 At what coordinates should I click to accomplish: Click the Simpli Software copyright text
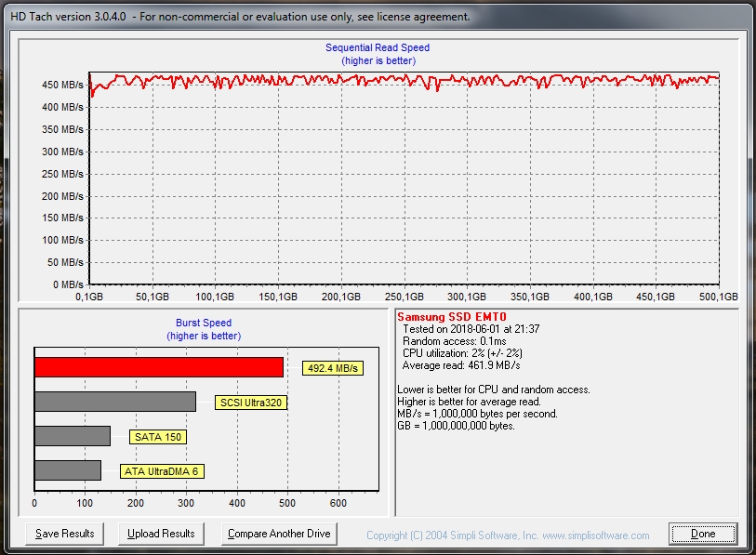coord(508,535)
